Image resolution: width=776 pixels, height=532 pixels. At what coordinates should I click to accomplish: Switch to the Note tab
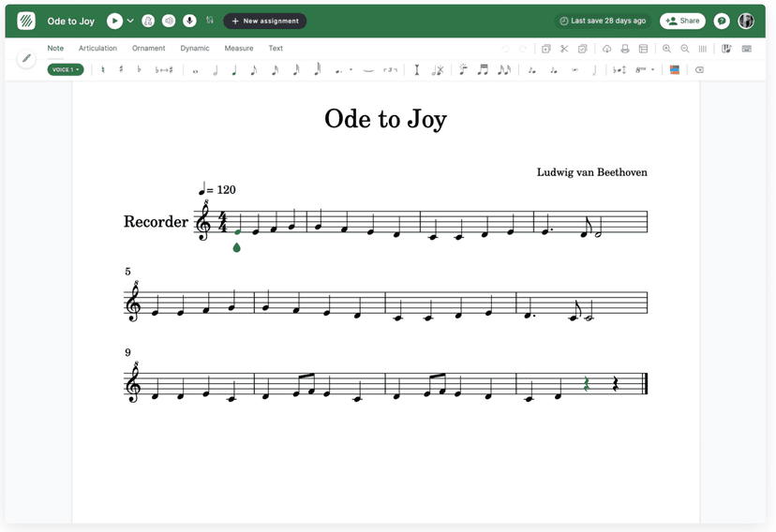point(55,48)
